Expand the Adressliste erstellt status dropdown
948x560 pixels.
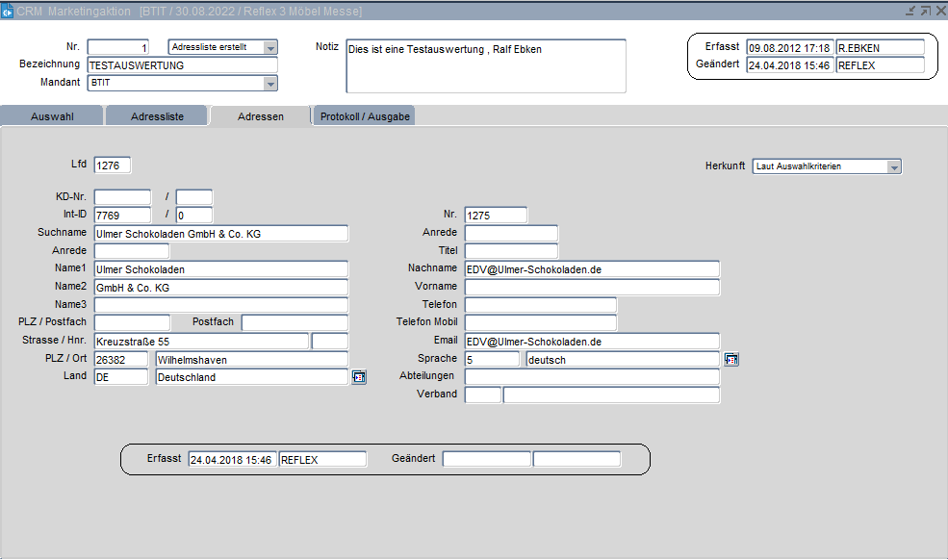click(270, 47)
